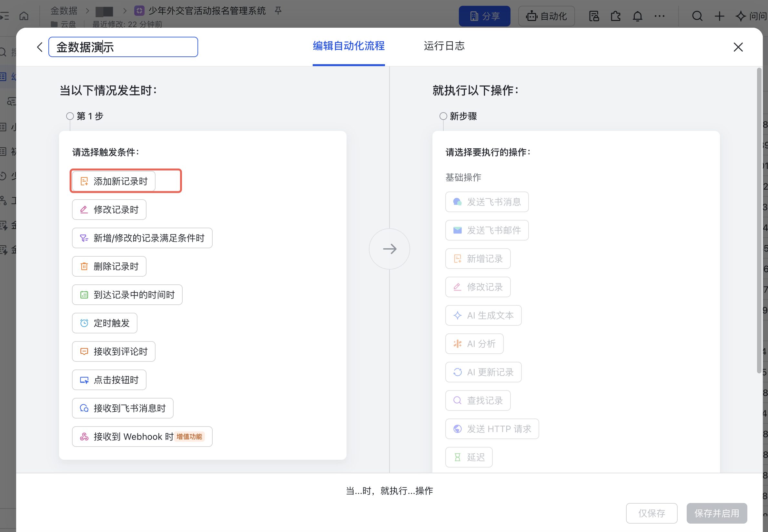Open the form template icon in top bar
The width and height of the screenshot is (768, 532).
(x=594, y=16)
